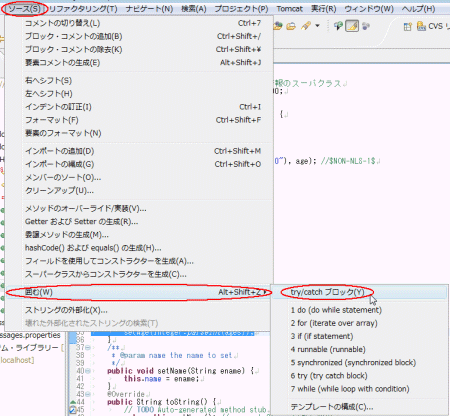Image resolution: width=450 pixels, height=416 pixels.
Task: Choose 要素のフォーマット(N)
Action: click(139, 133)
